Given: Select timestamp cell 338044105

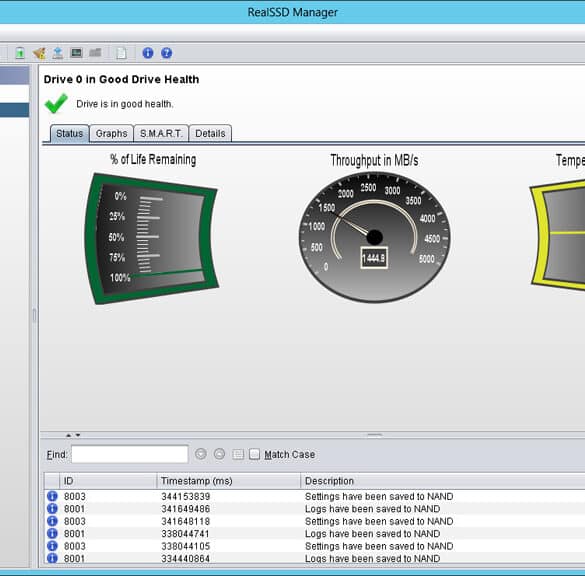Looking at the screenshot, I should tap(185, 546).
